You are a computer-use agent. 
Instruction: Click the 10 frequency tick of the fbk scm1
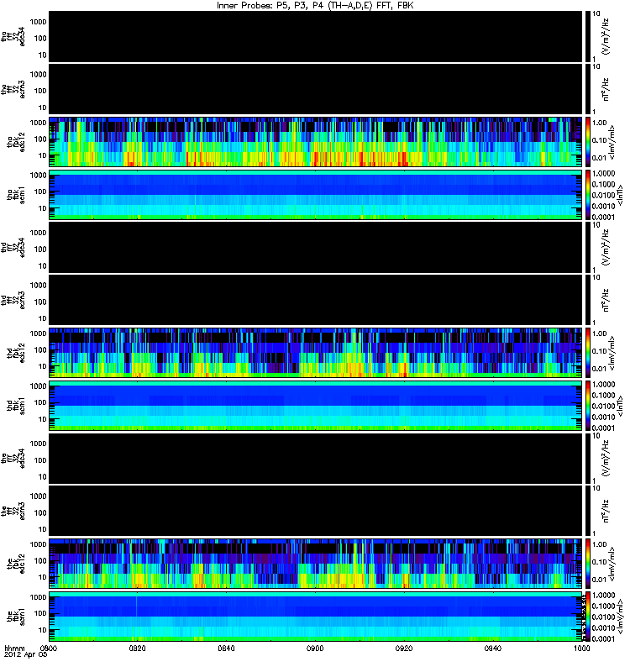click(43, 630)
